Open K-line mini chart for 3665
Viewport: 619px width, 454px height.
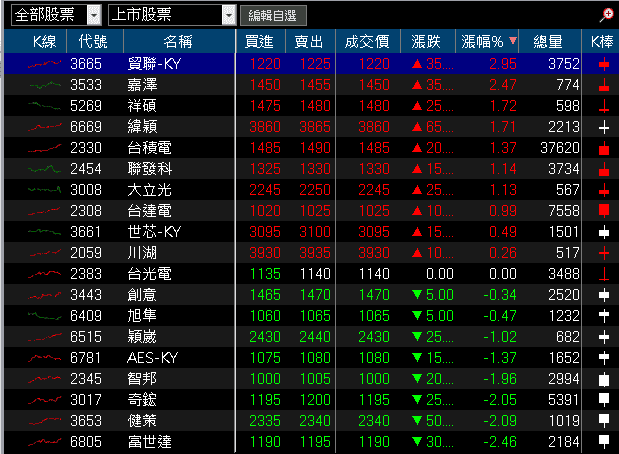44,64
